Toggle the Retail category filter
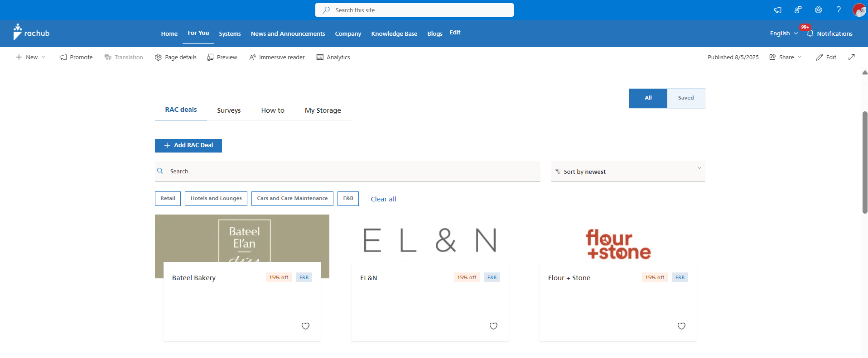Image resolution: width=868 pixels, height=358 pixels. pyautogui.click(x=168, y=199)
